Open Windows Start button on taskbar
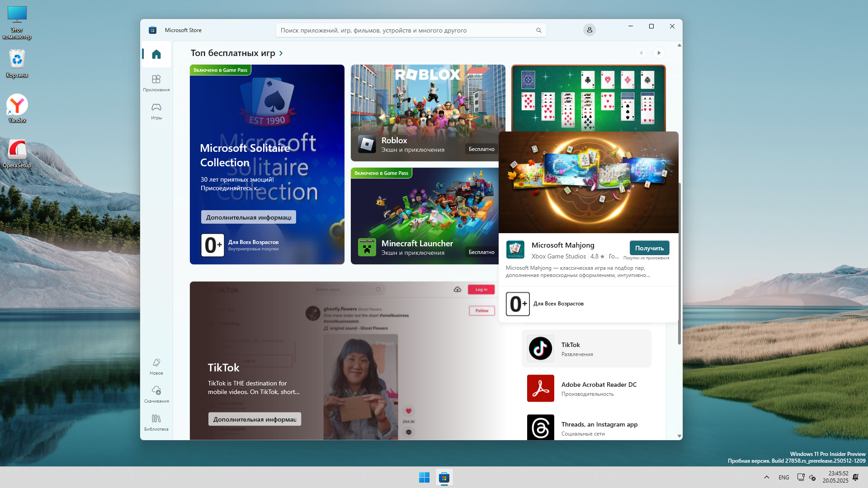The height and width of the screenshot is (488, 868). [424, 477]
